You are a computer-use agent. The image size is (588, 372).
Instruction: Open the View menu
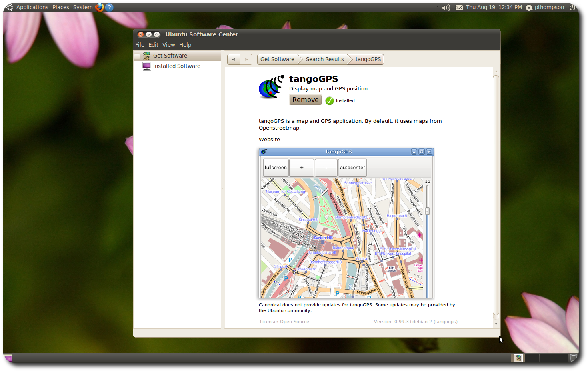[x=168, y=45]
